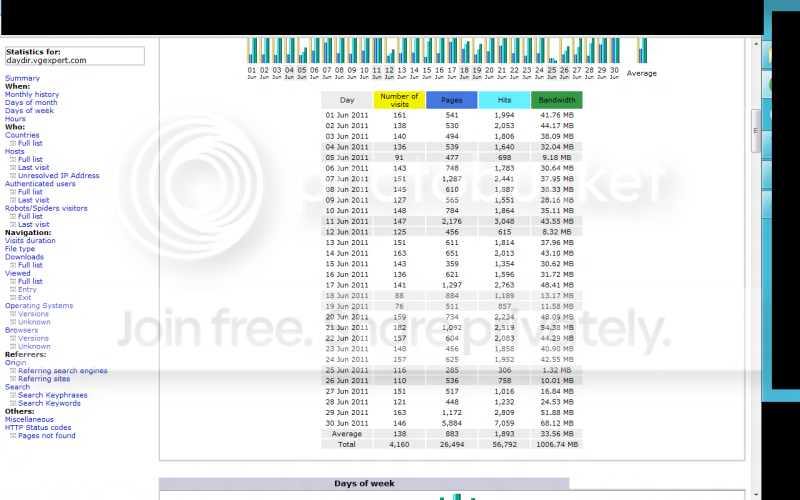Open Referring search engines list

click(x=63, y=371)
